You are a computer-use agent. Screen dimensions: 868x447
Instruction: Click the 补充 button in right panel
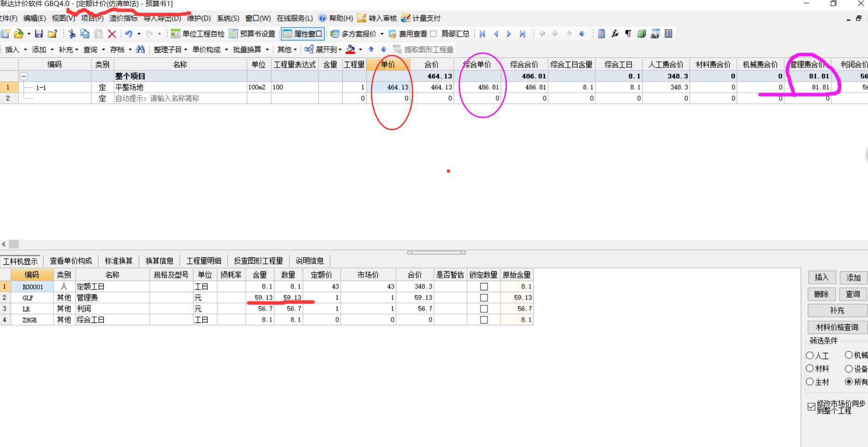[x=837, y=310]
